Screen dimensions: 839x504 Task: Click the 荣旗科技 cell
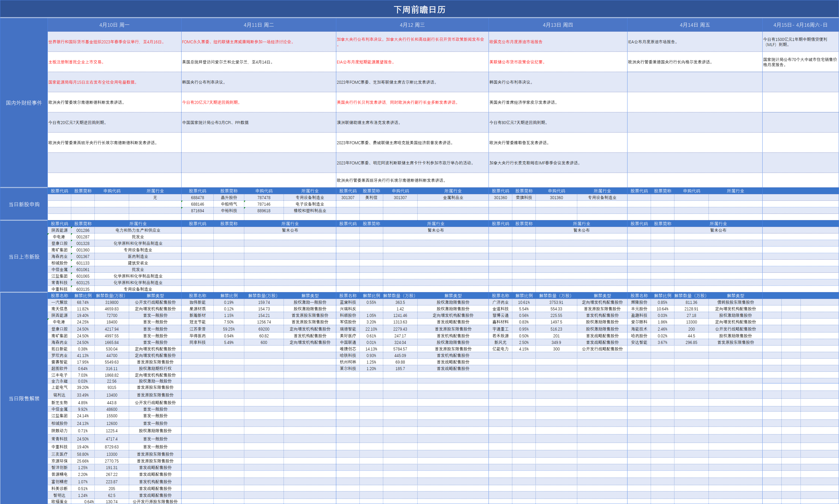click(524, 197)
